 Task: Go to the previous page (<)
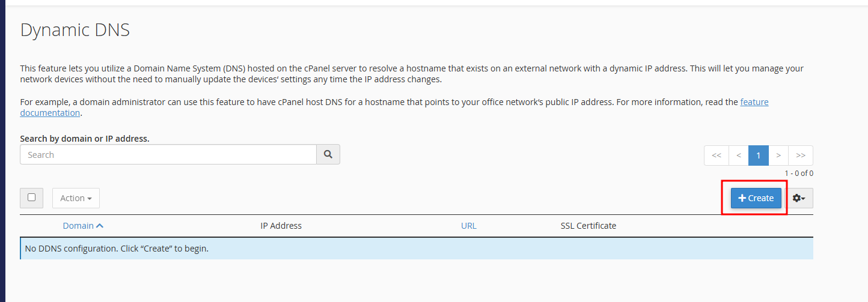739,156
